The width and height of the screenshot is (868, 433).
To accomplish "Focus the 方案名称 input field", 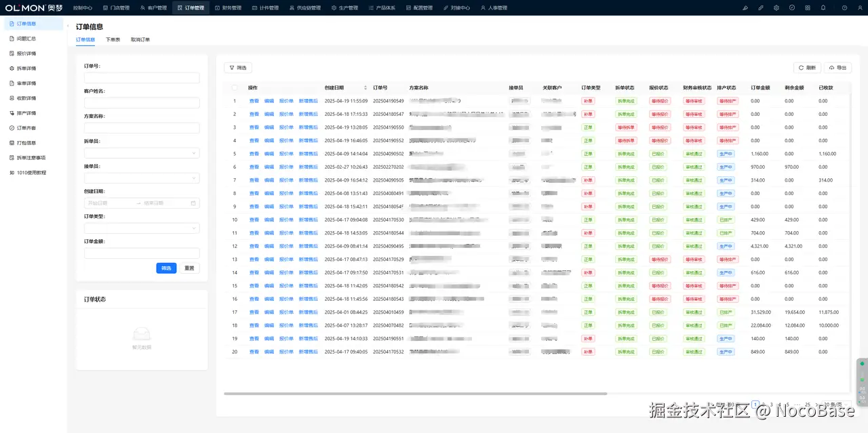I will [x=142, y=128].
